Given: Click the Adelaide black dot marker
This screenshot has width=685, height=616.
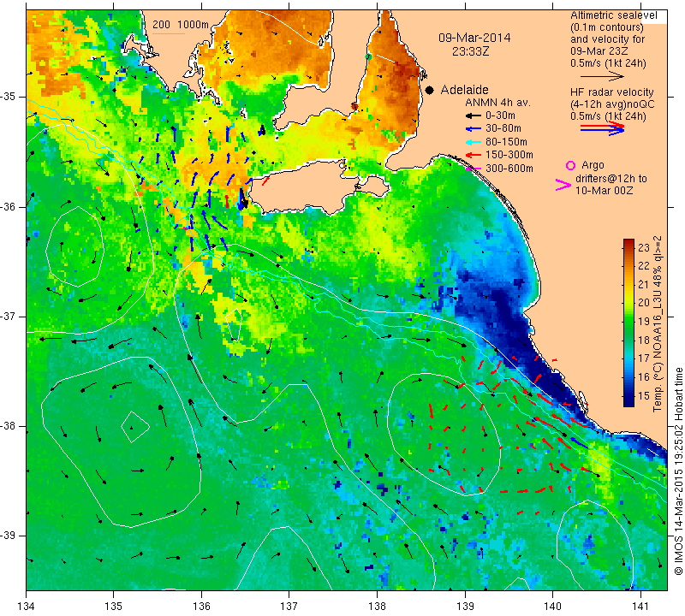Looking at the screenshot, I should (x=430, y=91).
